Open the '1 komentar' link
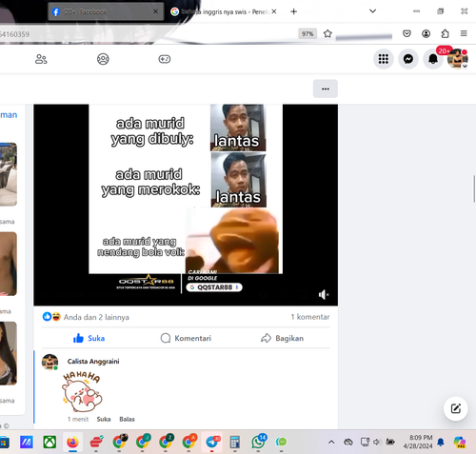 click(310, 317)
